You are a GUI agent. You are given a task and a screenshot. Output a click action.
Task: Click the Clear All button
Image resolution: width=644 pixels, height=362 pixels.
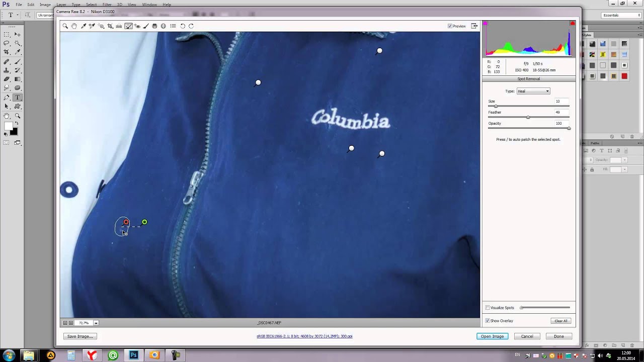[x=561, y=321]
